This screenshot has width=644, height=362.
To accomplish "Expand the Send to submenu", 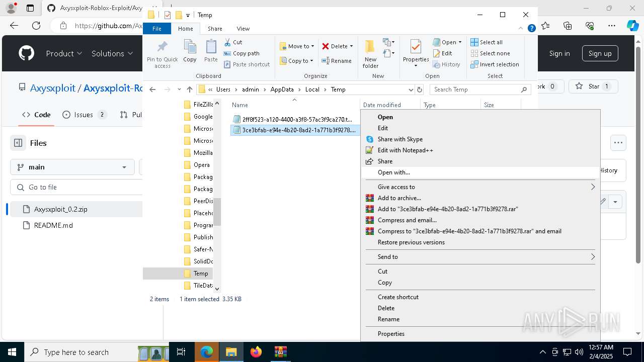I will pyautogui.click(x=480, y=257).
